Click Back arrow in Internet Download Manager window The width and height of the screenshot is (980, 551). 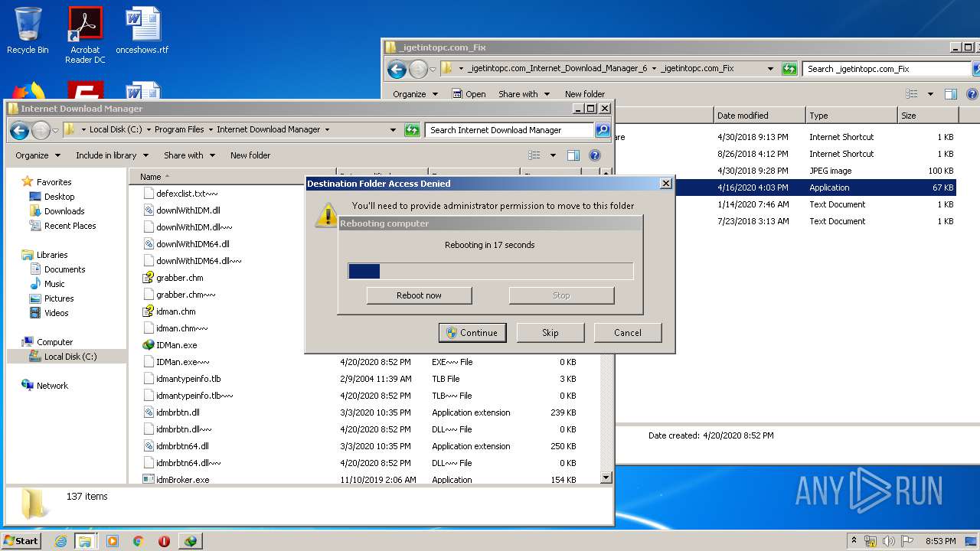[x=19, y=130]
